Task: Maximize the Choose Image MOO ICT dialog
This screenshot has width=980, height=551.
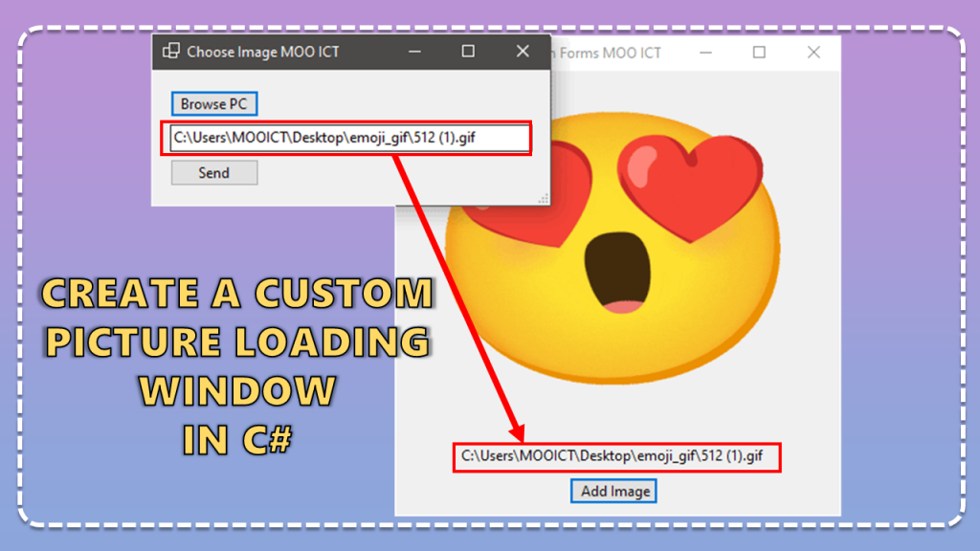Action: (468, 52)
